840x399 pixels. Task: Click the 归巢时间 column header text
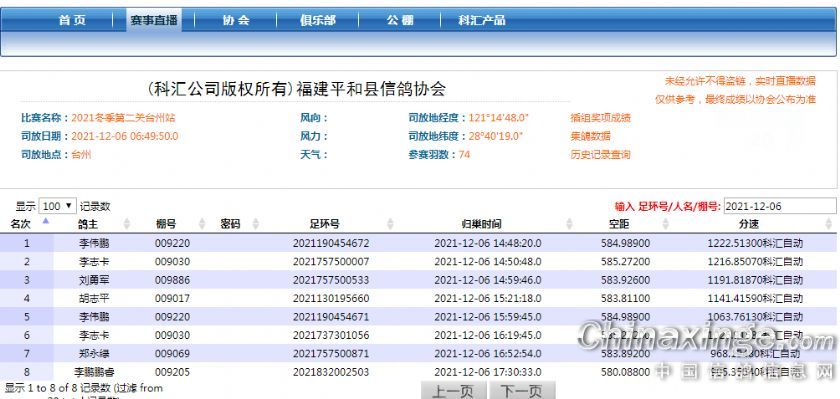482,224
